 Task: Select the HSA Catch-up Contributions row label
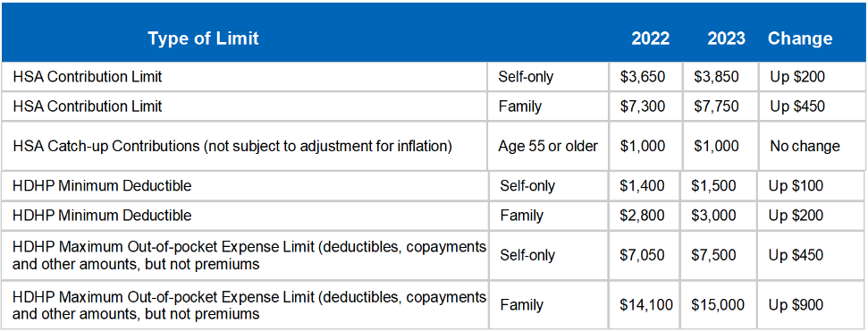232,146
